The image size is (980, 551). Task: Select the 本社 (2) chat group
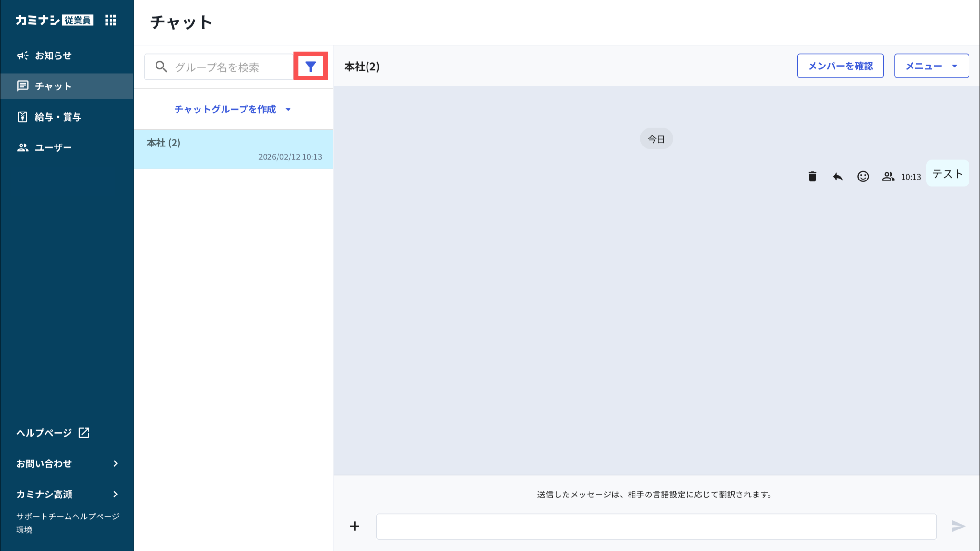(233, 149)
